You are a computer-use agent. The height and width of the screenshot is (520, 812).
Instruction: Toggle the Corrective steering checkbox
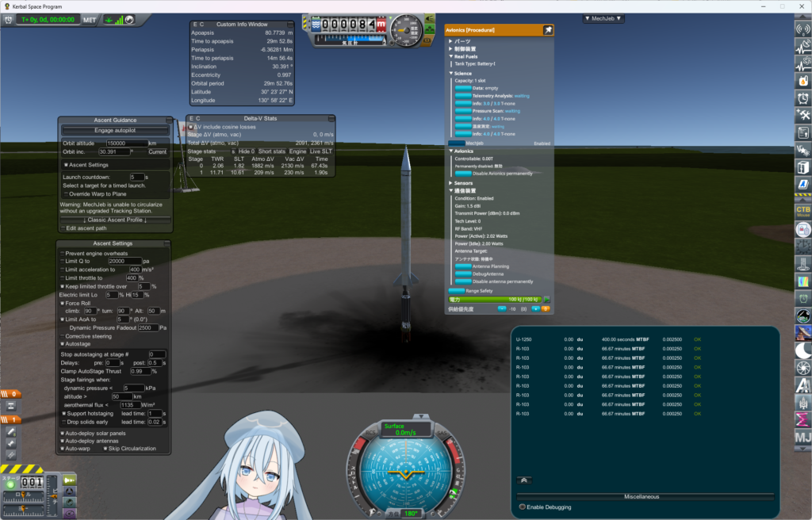coord(62,336)
